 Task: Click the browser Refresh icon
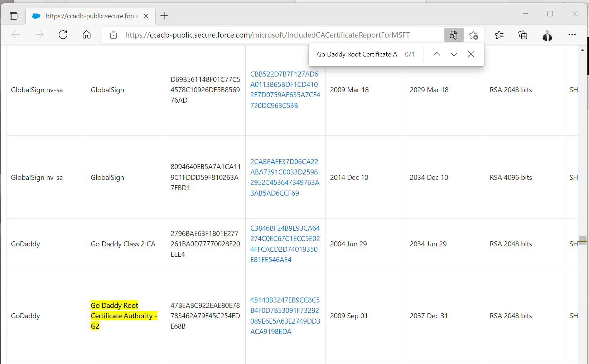[x=63, y=35]
